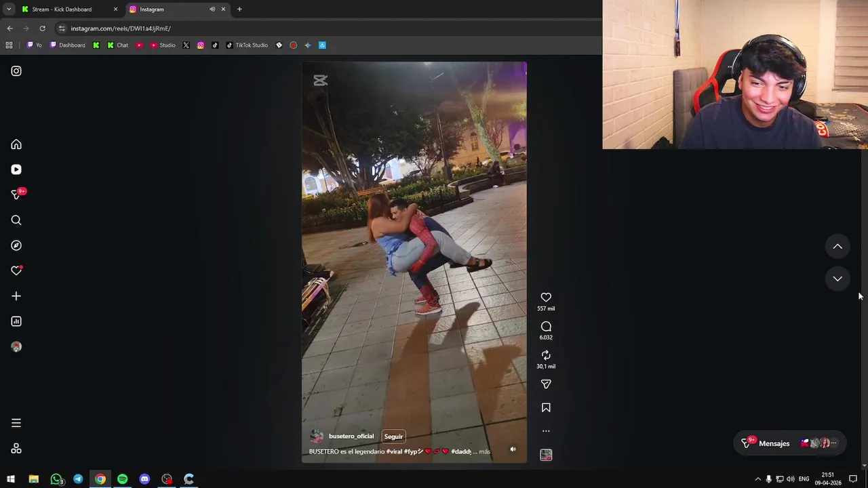Open notifications heart in sidebar
The width and height of the screenshot is (868, 488).
click(16, 270)
